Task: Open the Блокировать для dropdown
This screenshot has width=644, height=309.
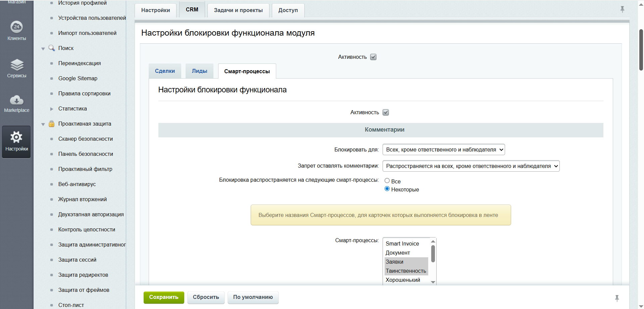Action: 444,149
